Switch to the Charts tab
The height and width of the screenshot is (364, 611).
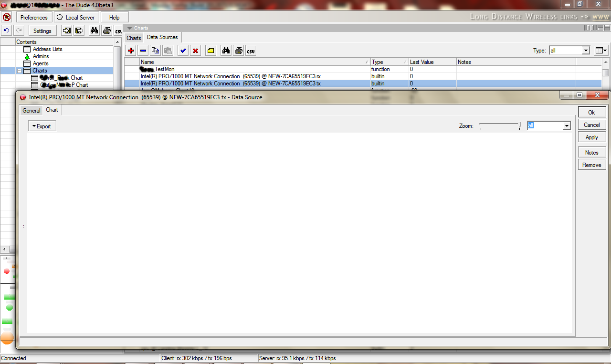pyautogui.click(x=134, y=38)
